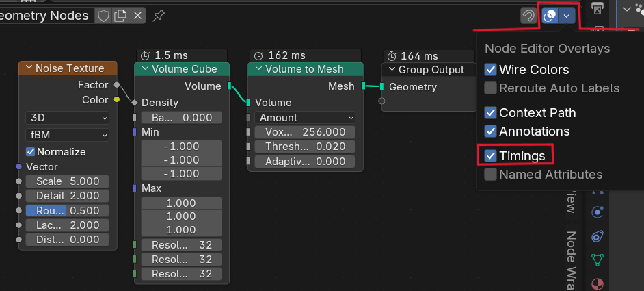
Task: Toggle Normalize on Noise Texture node
Action: 31,152
